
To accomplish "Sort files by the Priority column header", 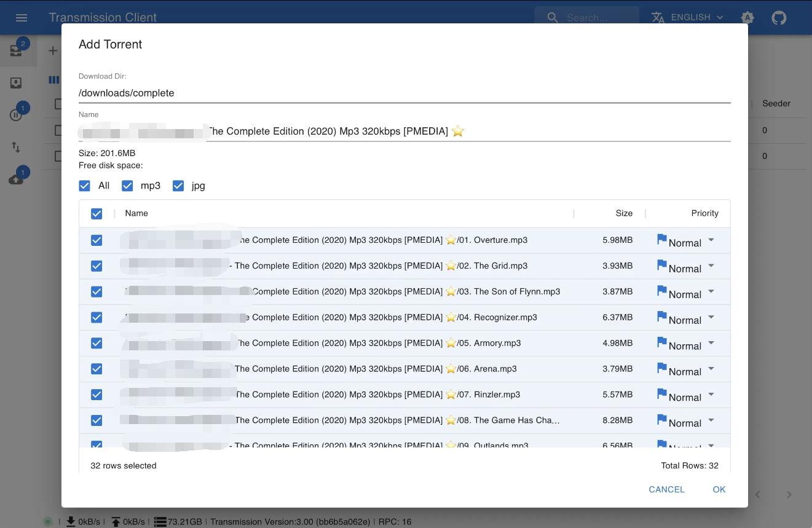I will pyautogui.click(x=704, y=213).
